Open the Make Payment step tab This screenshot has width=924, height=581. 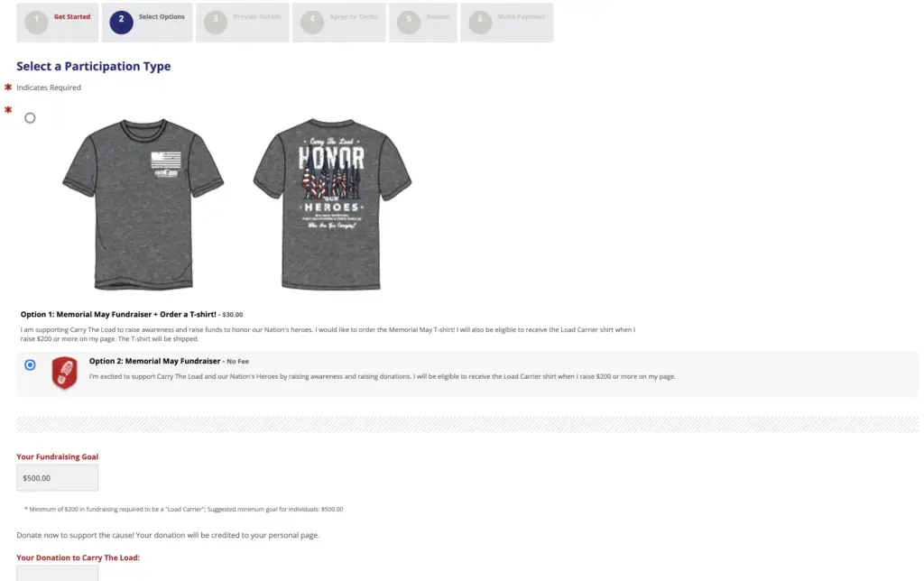(507, 23)
